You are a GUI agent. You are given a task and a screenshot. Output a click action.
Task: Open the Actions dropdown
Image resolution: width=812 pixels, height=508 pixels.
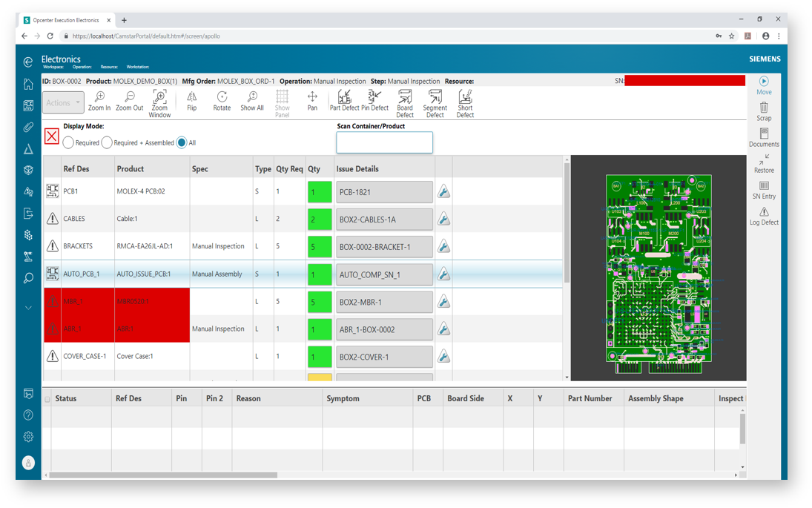[x=63, y=102]
